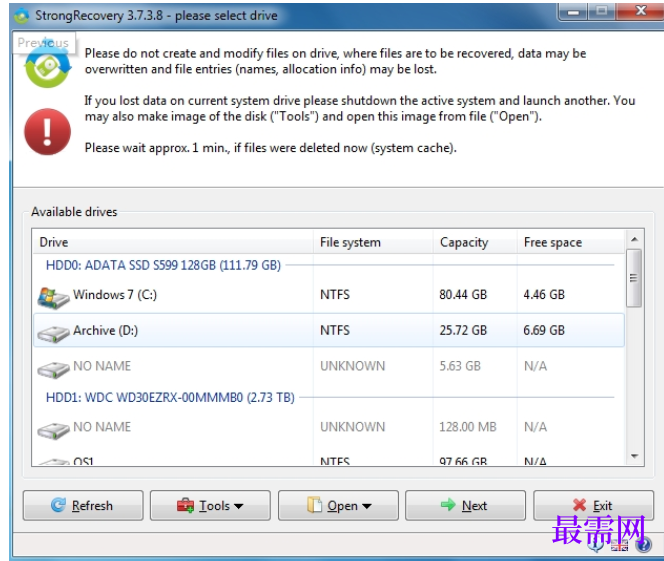Click the folder icon on Open button
The height and width of the screenshot is (561, 664).
pyautogui.click(x=314, y=504)
